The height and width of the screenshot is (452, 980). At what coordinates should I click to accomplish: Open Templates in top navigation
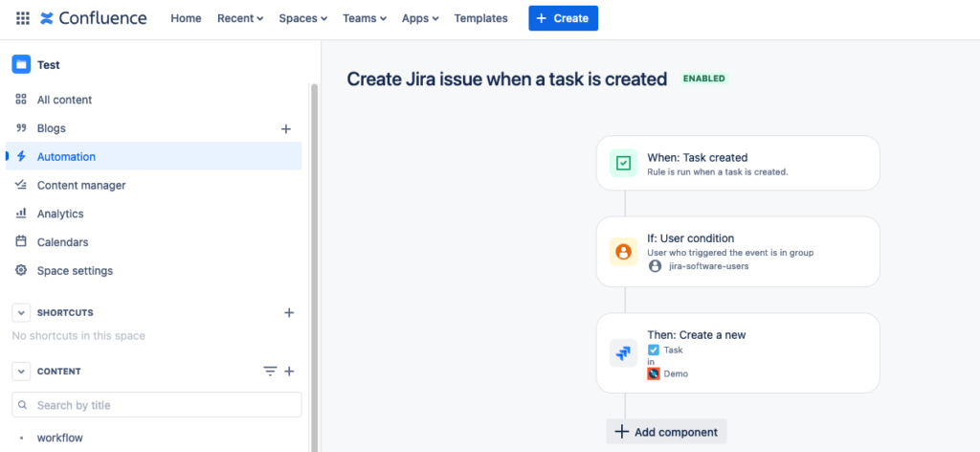(480, 18)
